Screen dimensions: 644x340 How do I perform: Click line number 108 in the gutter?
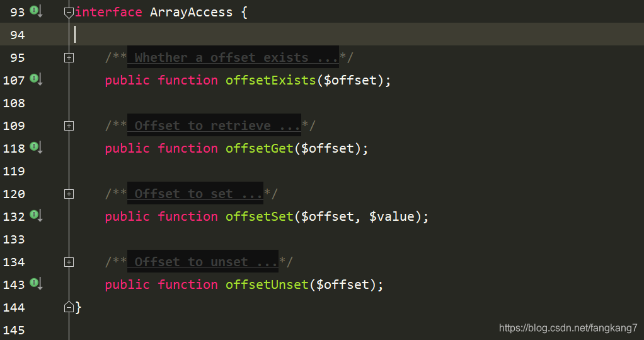(x=14, y=103)
